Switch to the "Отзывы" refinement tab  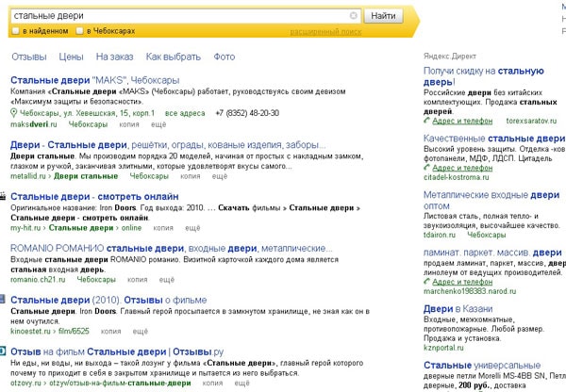[x=29, y=57]
